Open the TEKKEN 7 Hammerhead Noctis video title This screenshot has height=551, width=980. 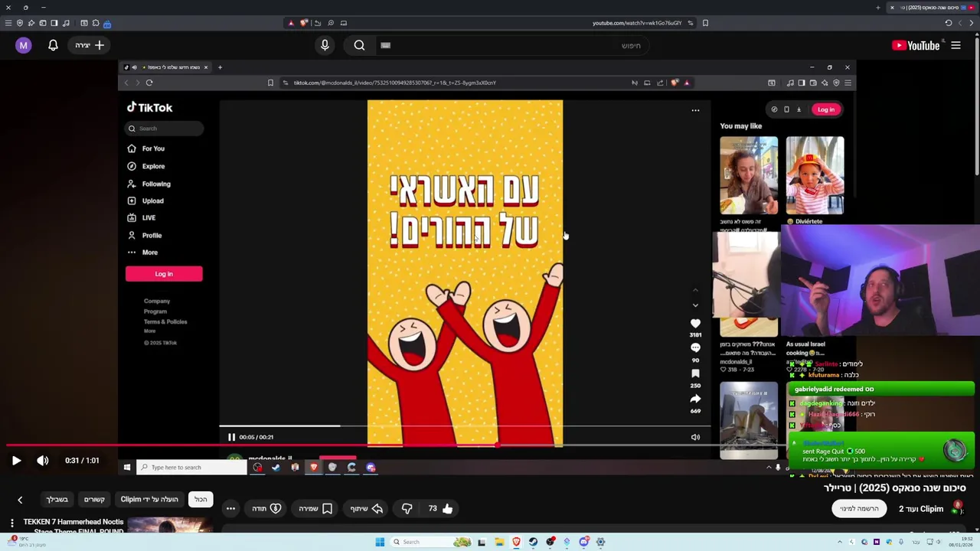tap(73, 526)
